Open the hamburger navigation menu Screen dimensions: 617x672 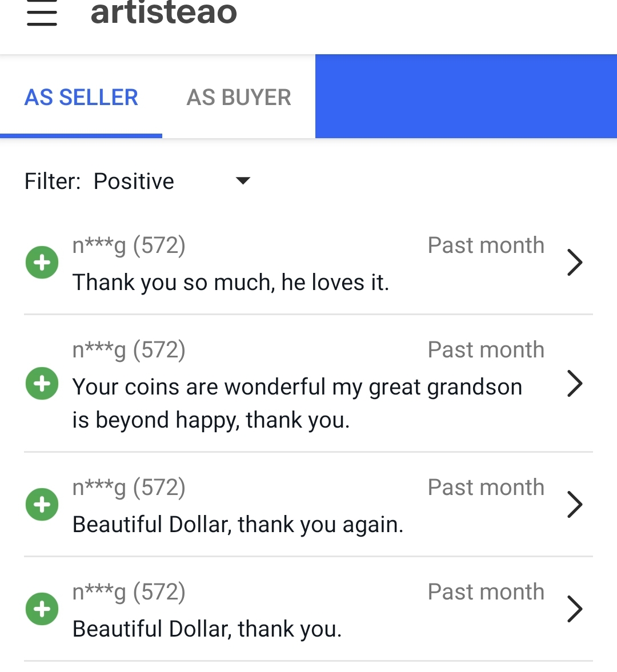coord(42,13)
